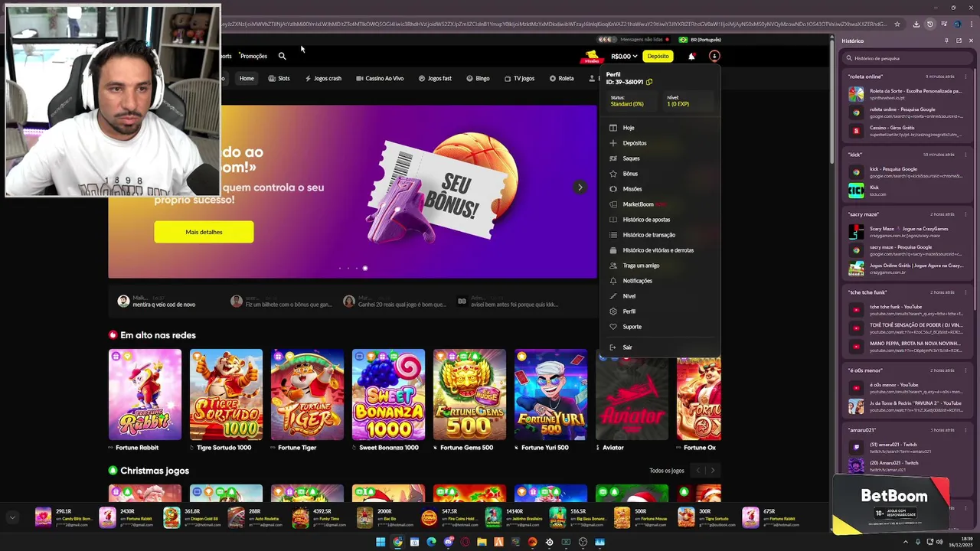Click Todos os jogos link in Christmas jogos
Viewport: 980px width, 551px height.
coord(666,471)
